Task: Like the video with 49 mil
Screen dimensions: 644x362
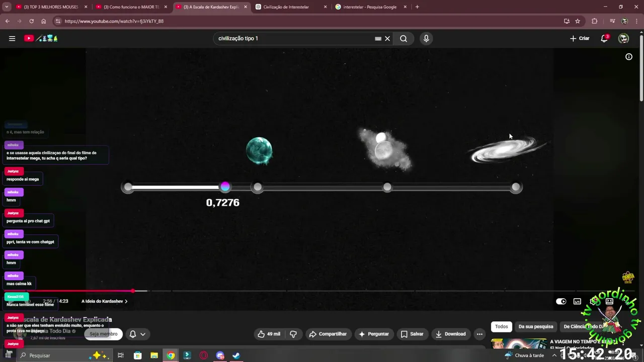Action: [x=269, y=334]
